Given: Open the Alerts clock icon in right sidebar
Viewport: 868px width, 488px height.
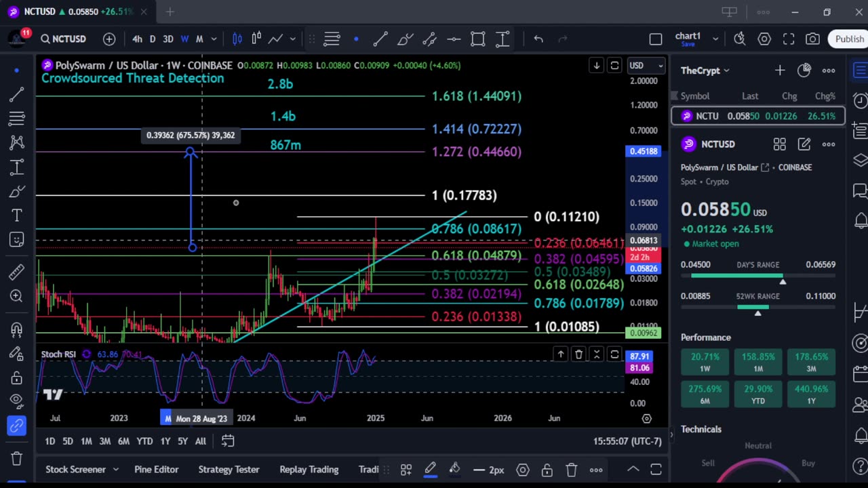Looking at the screenshot, I should pyautogui.click(x=860, y=101).
